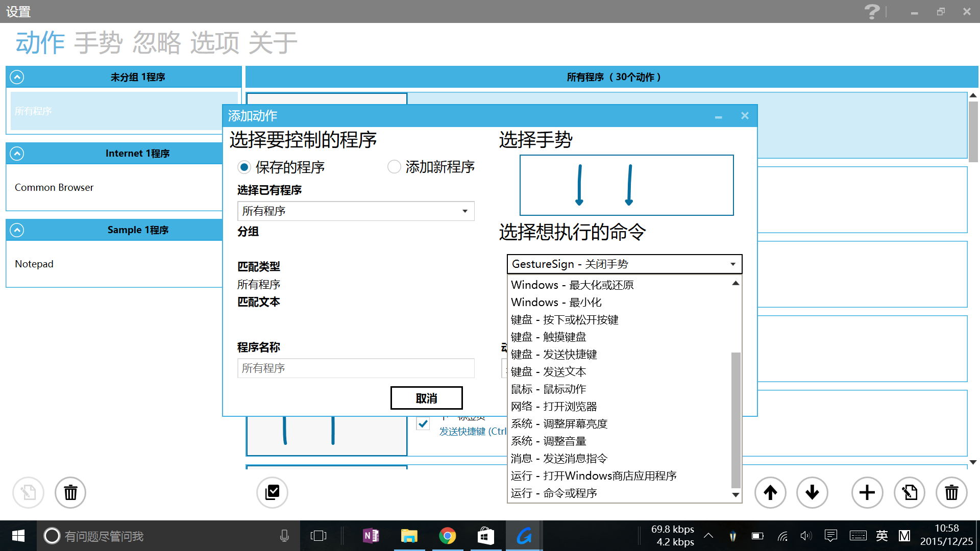980x551 pixels.
Task: Open Task View on the taskbar
Action: click(x=318, y=536)
